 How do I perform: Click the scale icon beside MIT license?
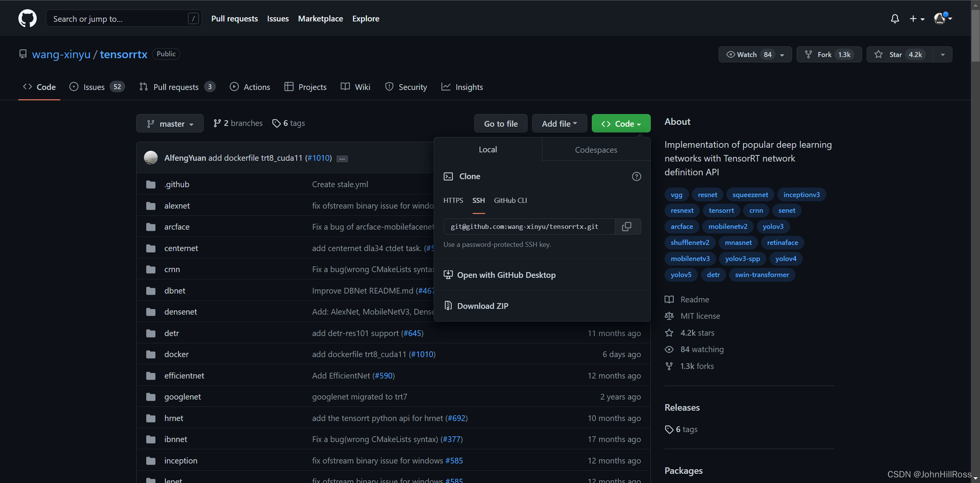point(669,316)
